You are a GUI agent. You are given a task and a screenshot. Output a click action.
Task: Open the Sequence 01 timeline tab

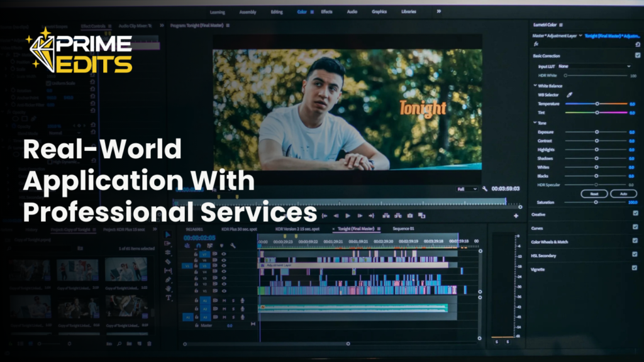tap(404, 229)
